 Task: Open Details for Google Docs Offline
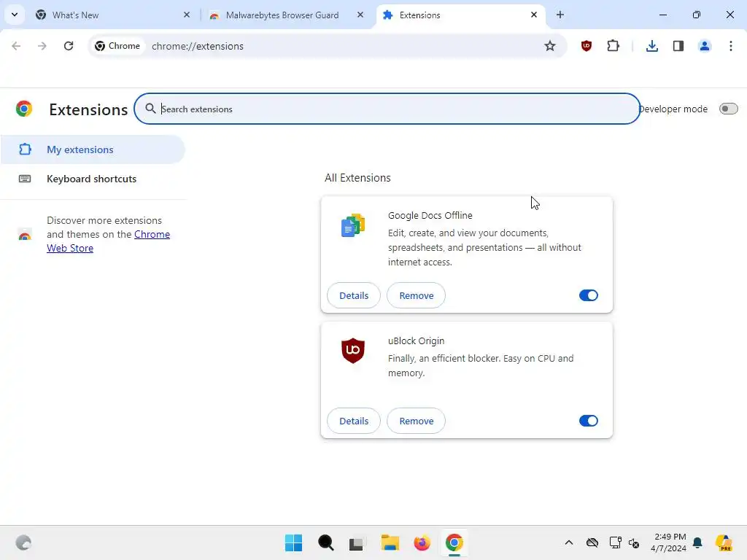[354, 295]
